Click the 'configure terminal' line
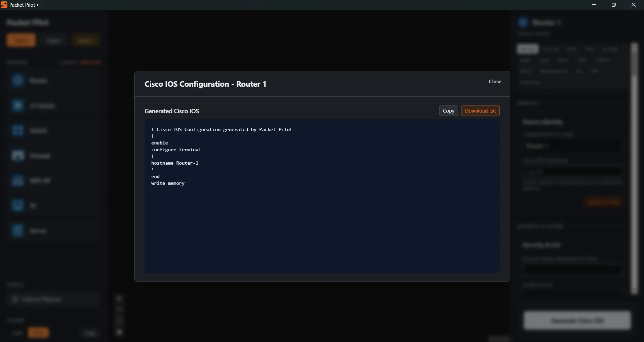Screen dimensions: 644x342 (176, 149)
